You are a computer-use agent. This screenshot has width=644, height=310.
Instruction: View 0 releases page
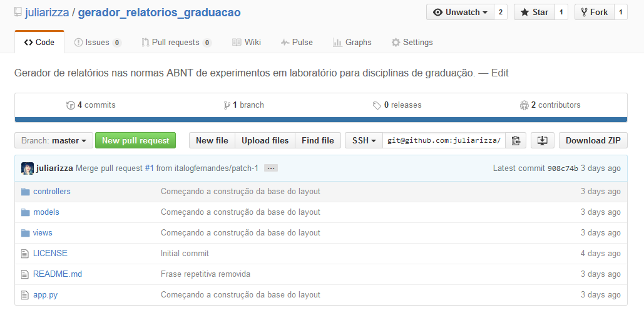397,105
